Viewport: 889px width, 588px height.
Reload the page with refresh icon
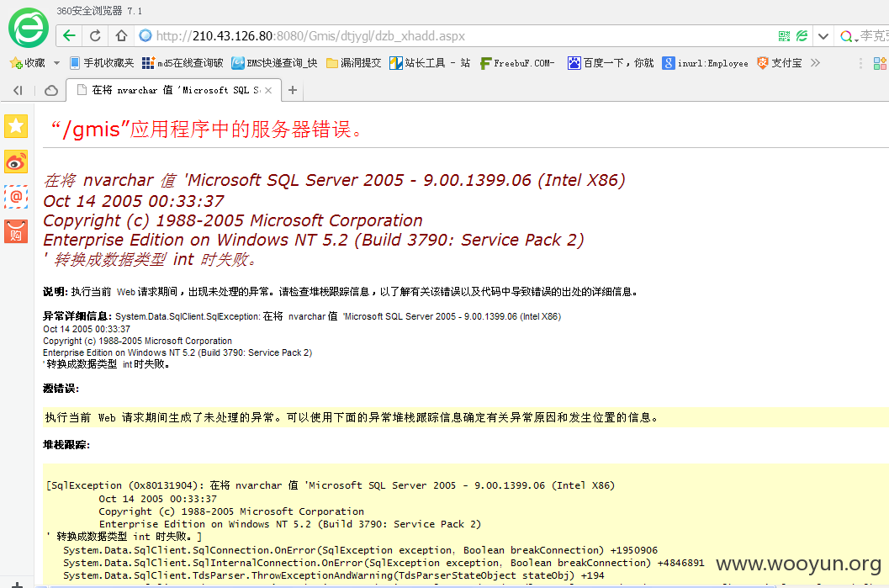pyautogui.click(x=95, y=35)
